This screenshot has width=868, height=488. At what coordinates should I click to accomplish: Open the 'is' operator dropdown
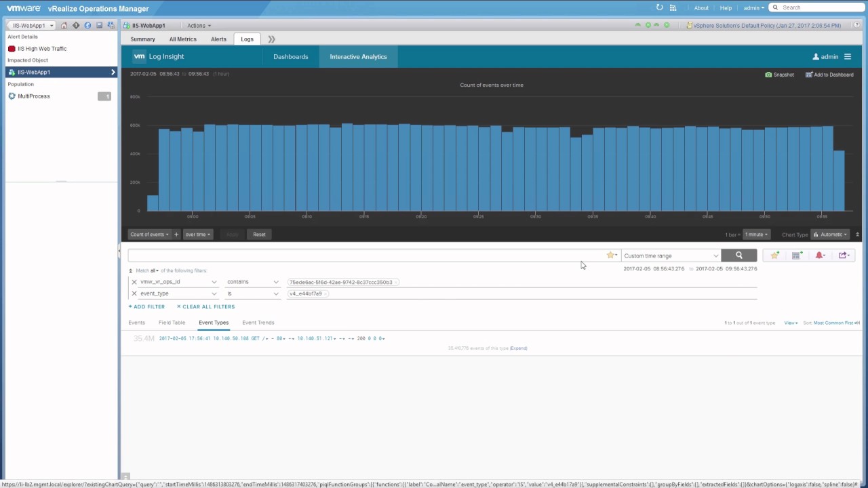click(252, 293)
